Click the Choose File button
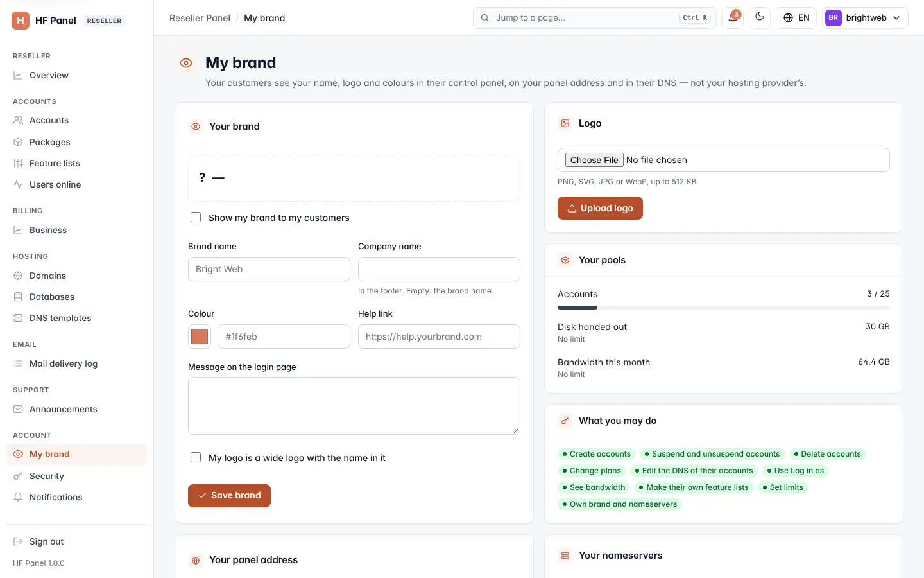This screenshot has height=578, width=924. point(594,160)
